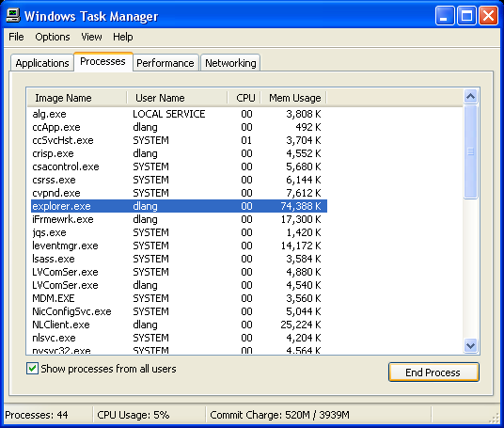504x428 pixels.
Task: Select the NLClient.exe process
Action: point(179,325)
